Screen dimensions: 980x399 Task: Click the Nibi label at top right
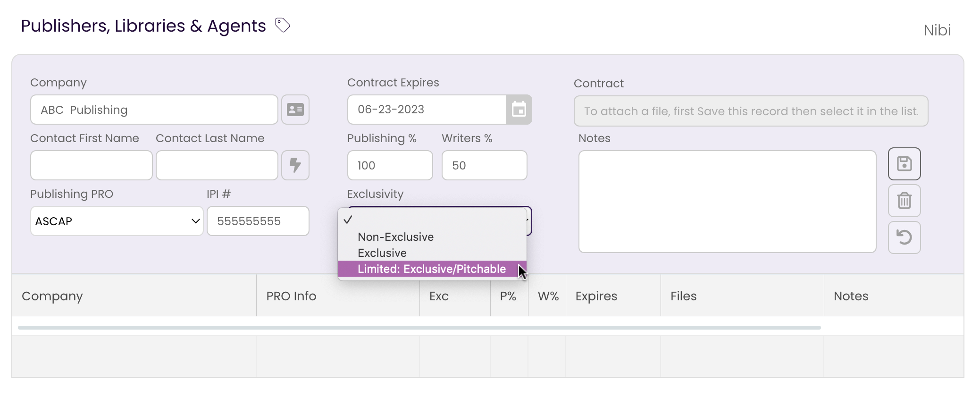click(x=937, y=30)
